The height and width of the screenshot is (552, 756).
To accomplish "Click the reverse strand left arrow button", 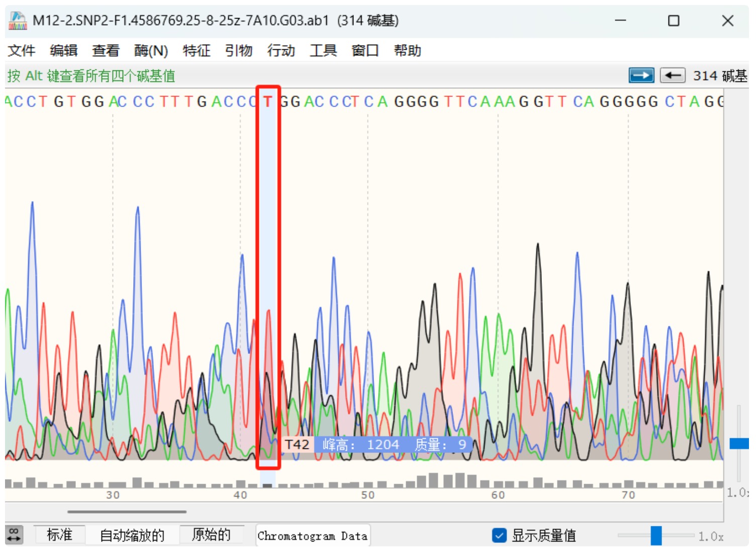I will pos(672,75).
